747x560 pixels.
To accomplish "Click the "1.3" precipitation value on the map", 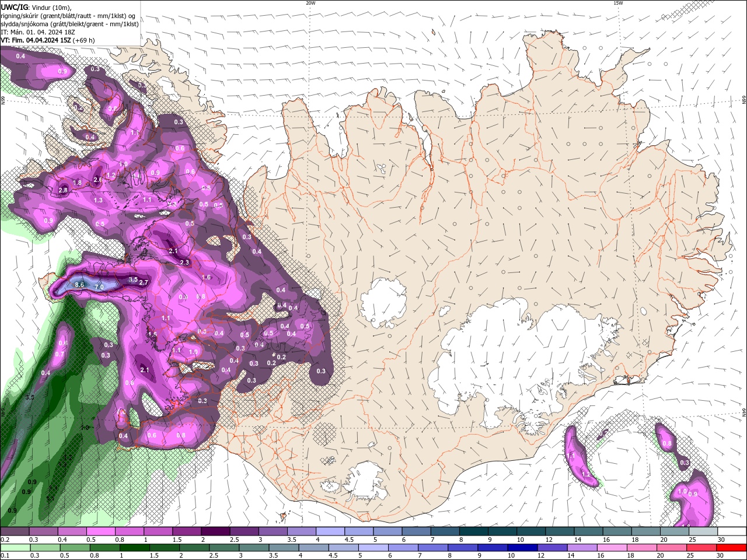I will tap(98, 200).
